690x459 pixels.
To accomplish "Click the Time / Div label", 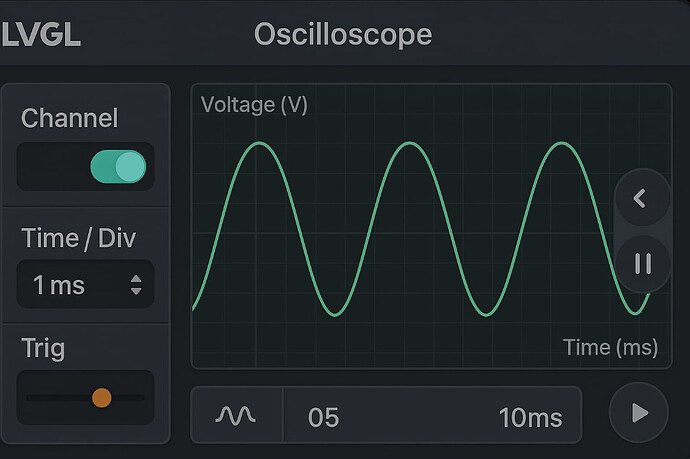I will (x=79, y=238).
